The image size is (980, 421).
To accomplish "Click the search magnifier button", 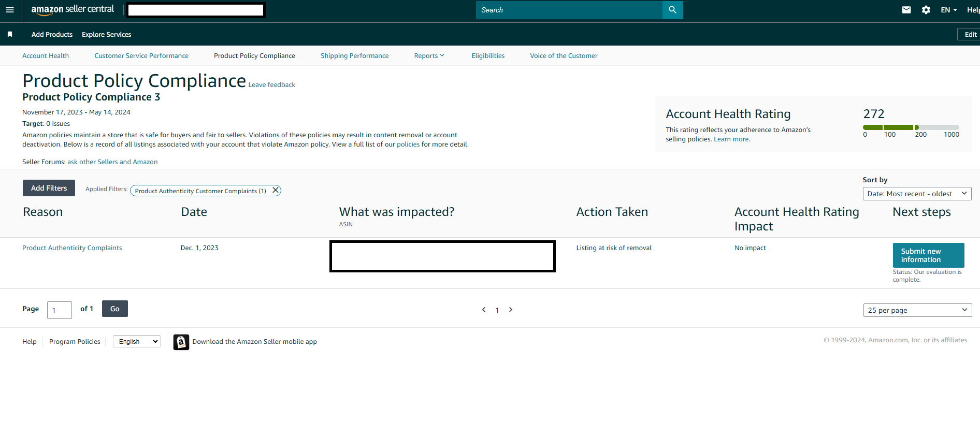I will point(672,10).
